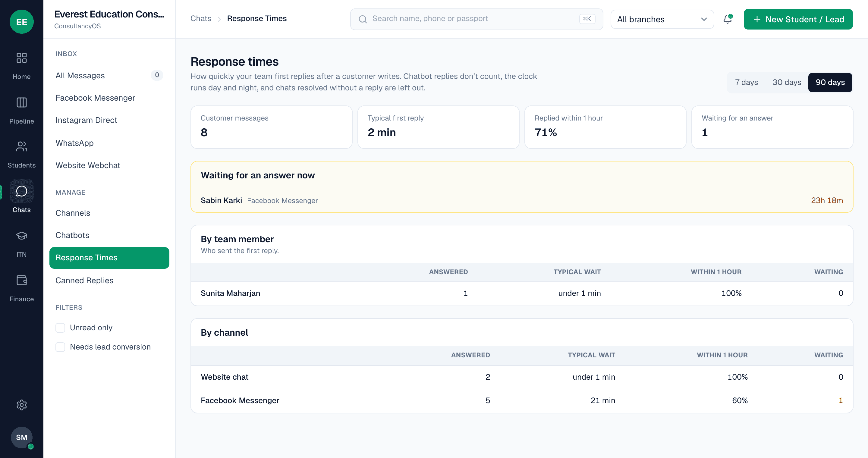The image size is (868, 458).
Task: Switch range to 7 days
Action: 746,83
